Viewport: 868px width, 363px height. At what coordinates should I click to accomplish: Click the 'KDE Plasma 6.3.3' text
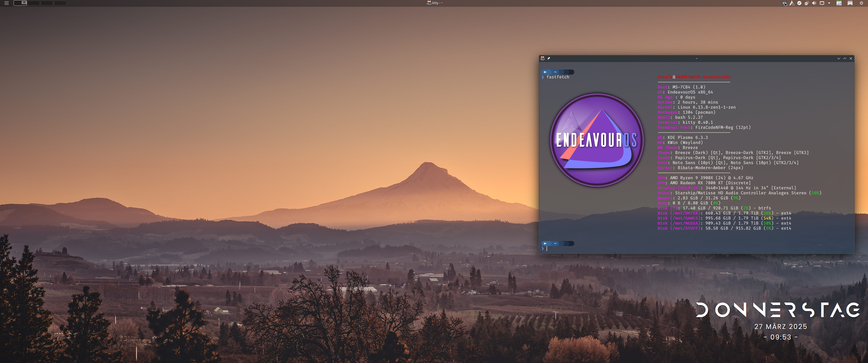(688, 138)
